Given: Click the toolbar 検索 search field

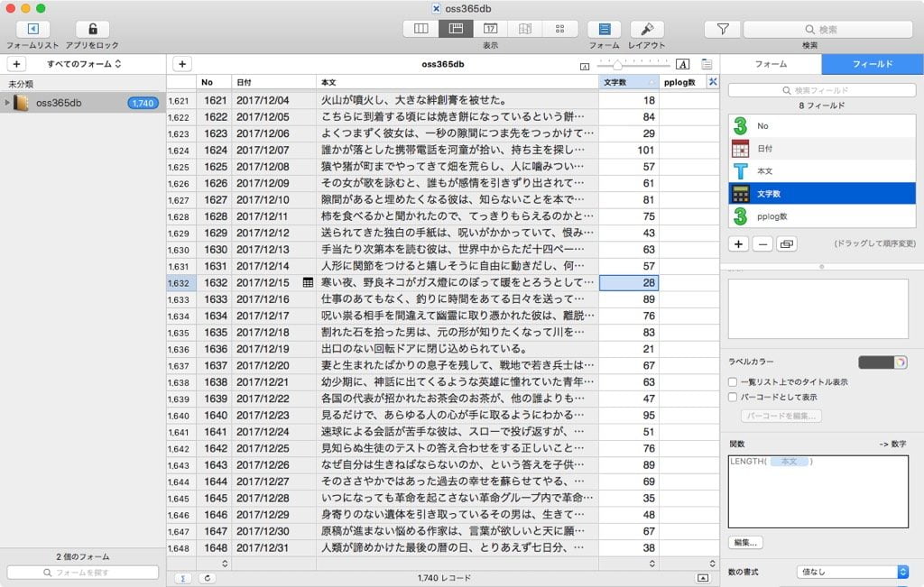Looking at the screenshot, I should 828,30.
